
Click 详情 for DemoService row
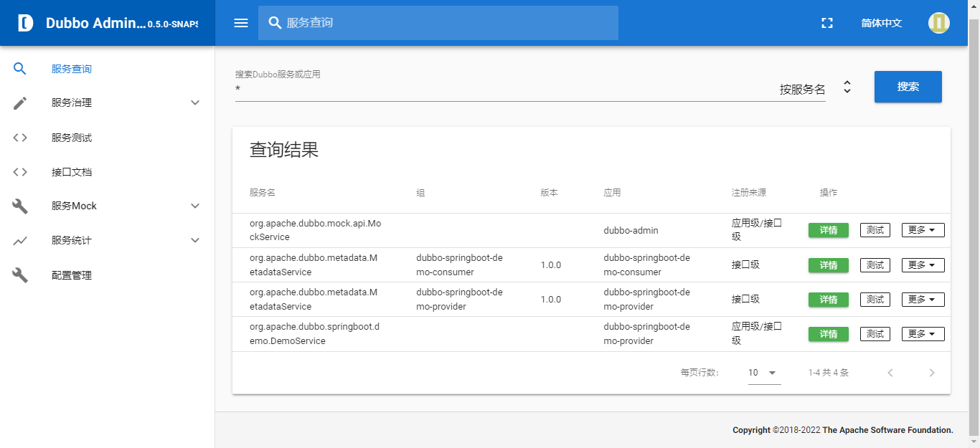click(x=828, y=334)
